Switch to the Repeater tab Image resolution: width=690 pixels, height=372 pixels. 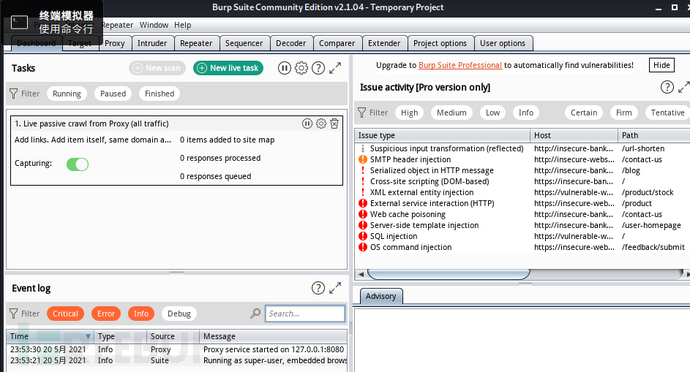click(x=196, y=43)
